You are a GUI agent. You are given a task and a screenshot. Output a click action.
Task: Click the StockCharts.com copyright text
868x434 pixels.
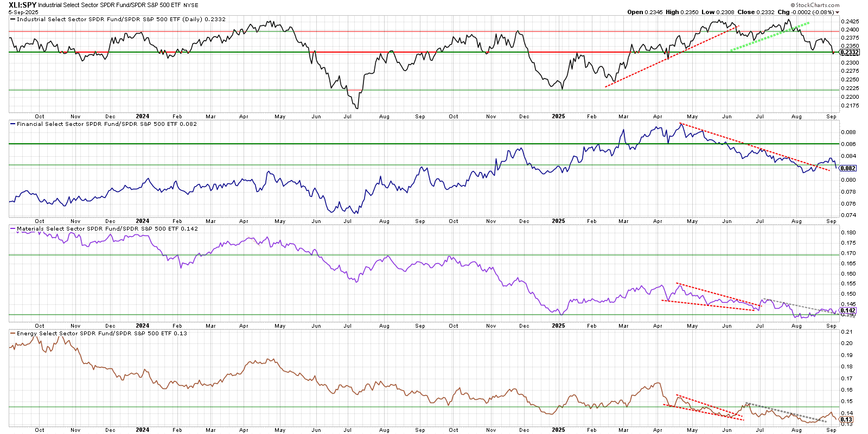(815, 5)
